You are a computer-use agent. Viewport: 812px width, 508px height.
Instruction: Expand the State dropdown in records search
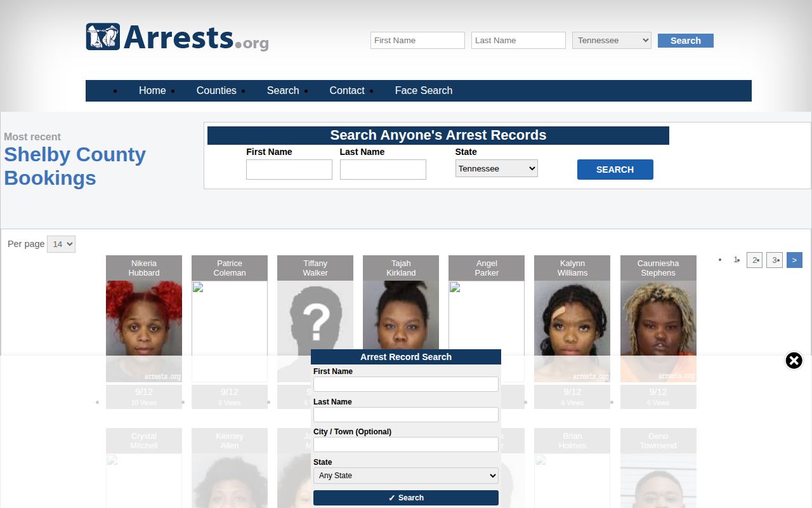coord(496,168)
